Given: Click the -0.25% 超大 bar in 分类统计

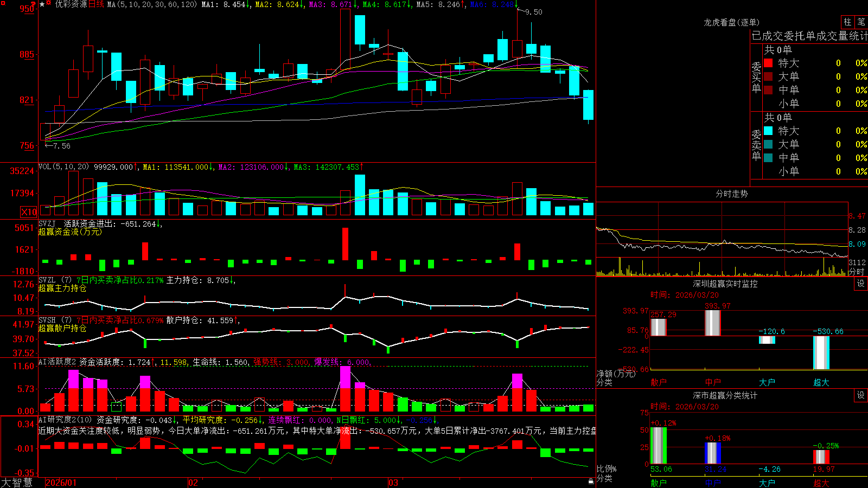Looking at the screenshot, I should pos(821,457).
